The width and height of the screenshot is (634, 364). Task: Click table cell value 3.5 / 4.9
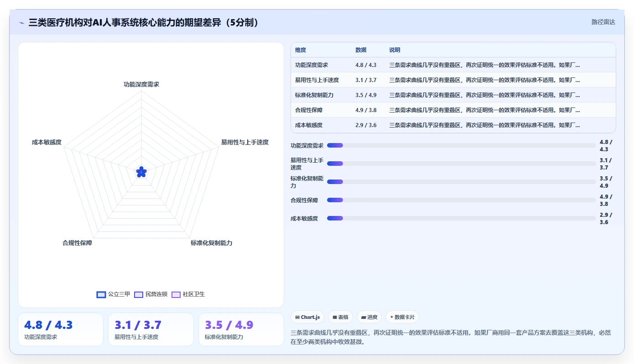[366, 95]
